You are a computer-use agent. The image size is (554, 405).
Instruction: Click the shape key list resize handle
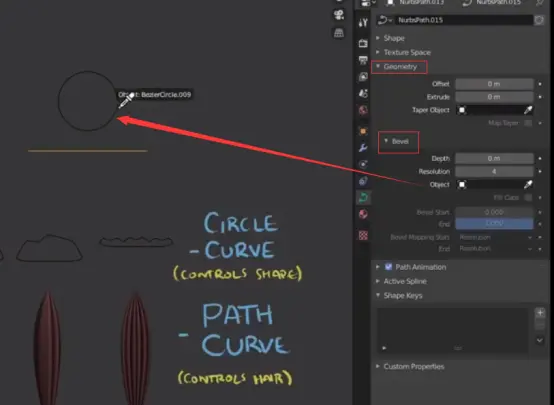[458, 348]
